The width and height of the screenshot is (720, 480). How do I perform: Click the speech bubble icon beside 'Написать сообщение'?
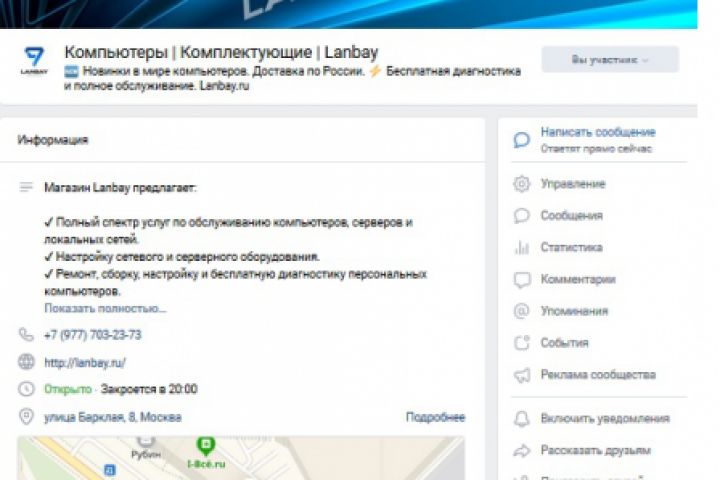pos(522,140)
